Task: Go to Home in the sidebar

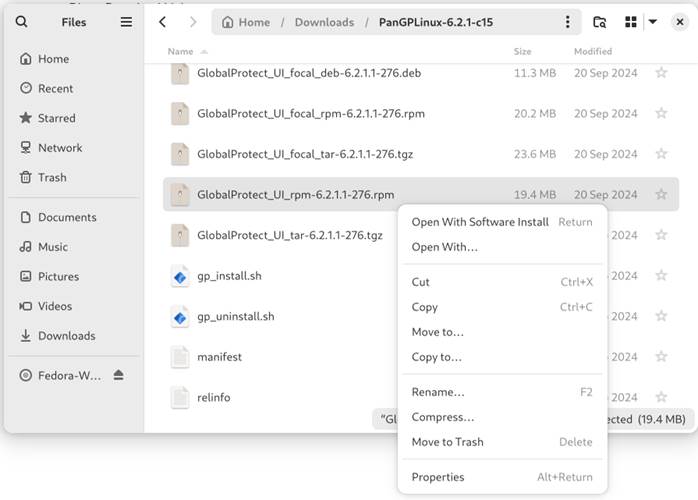Action: coord(73,59)
